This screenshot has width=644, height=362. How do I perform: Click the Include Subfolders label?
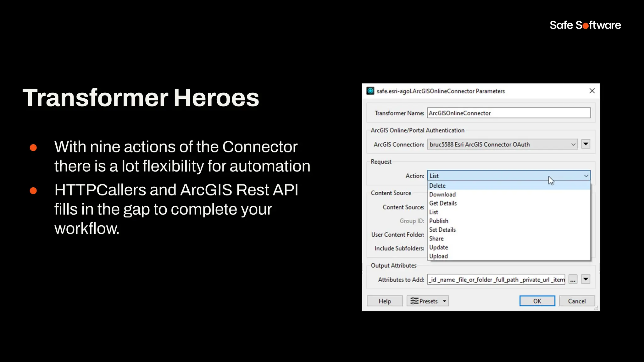click(x=399, y=249)
